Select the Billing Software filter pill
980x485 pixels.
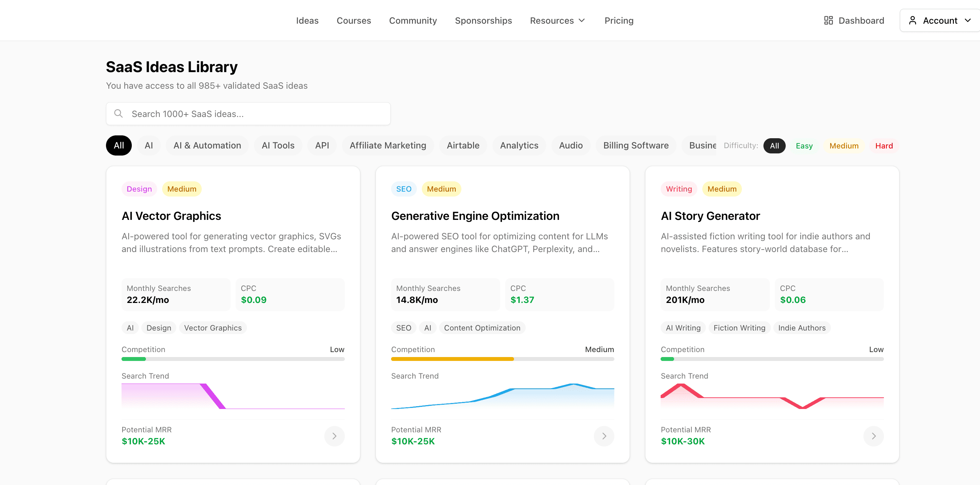(x=636, y=145)
